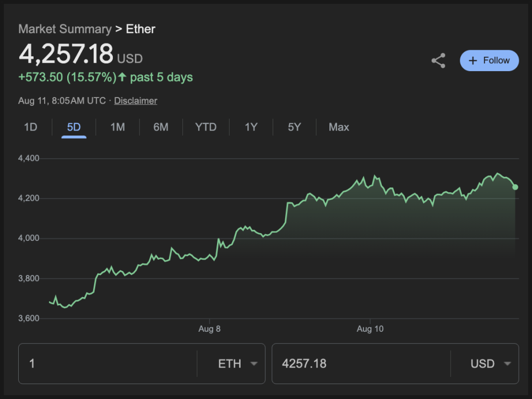The width and height of the screenshot is (532, 399).
Task: Follow the Ether ticker
Action: [x=489, y=61]
